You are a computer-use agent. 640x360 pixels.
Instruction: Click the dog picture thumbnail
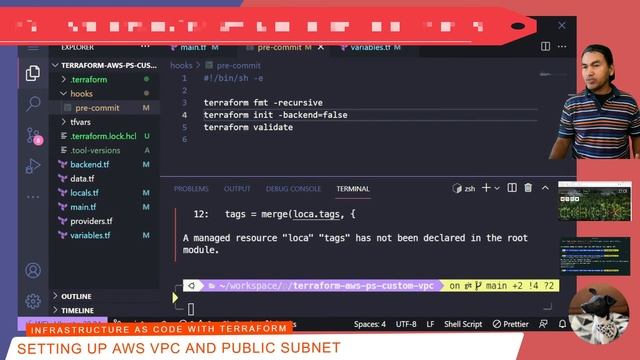(599, 314)
